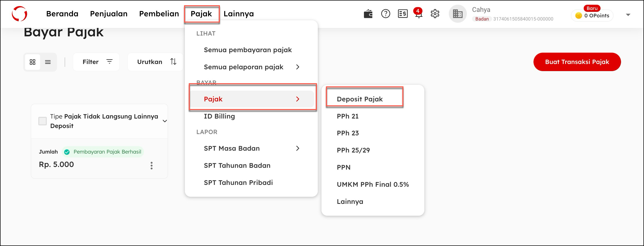This screenshot has height=246, width=644.
Task: Open the settings gear icon
Action: click(435, 14)
